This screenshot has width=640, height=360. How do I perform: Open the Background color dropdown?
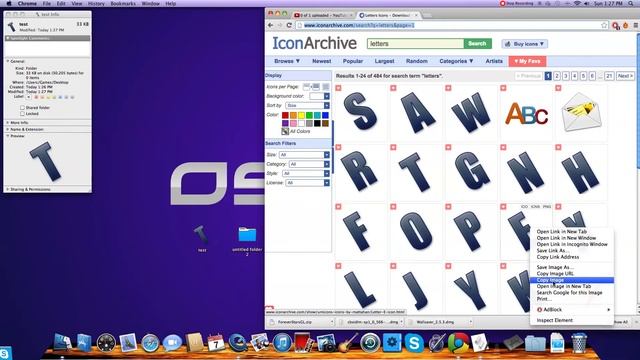[x=319, y=96]
